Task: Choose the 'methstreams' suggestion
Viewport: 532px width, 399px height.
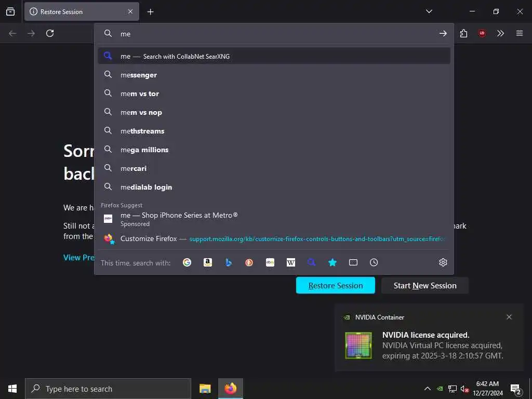Action: coord(274,130)
